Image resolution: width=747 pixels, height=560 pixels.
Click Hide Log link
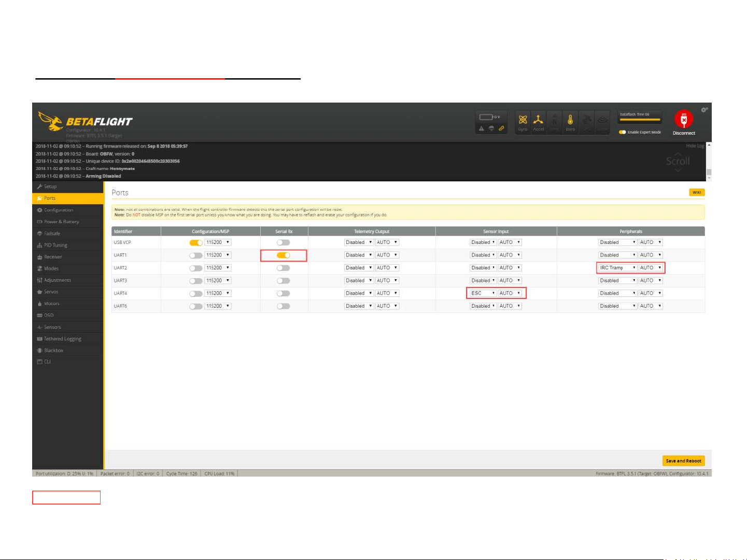coord(695,146)
